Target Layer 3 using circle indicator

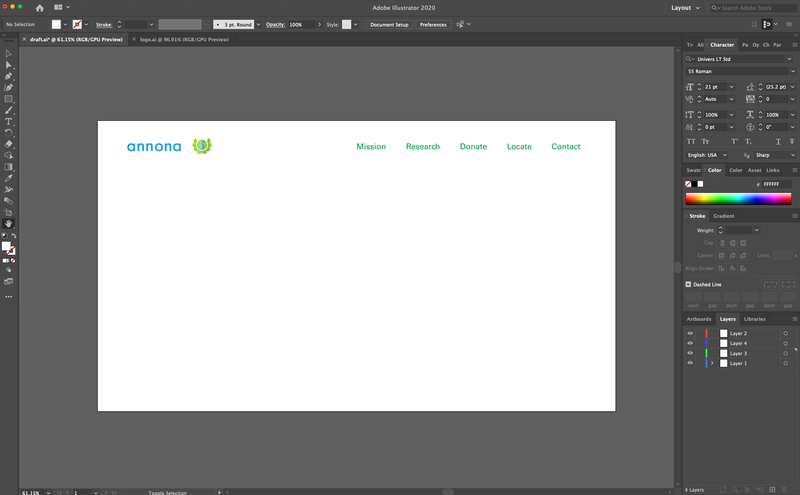click(785, 353)
